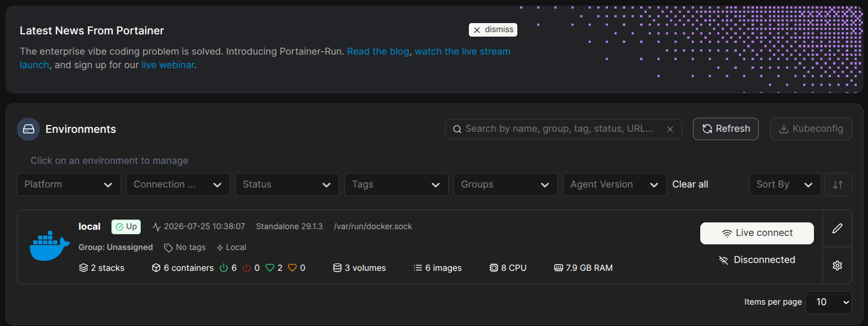Click the disabled Kubeconfig button
This screenshot has width=868, height=326.
point(811,129)
